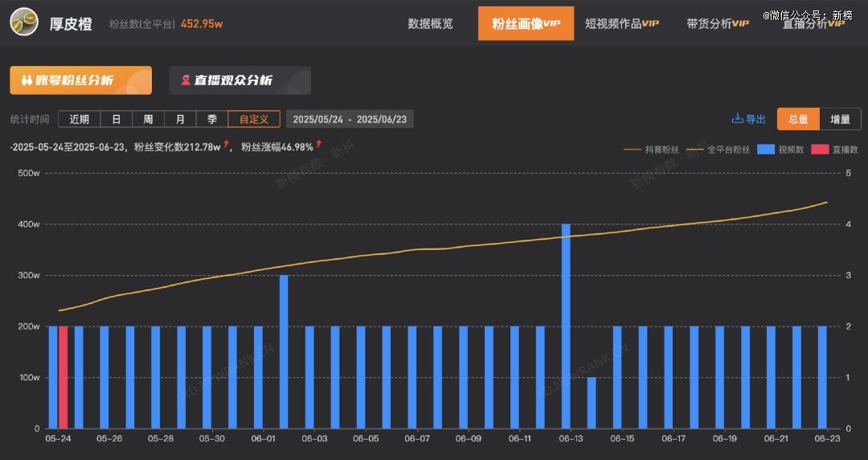Click the blue bar on 06-23

822,377
